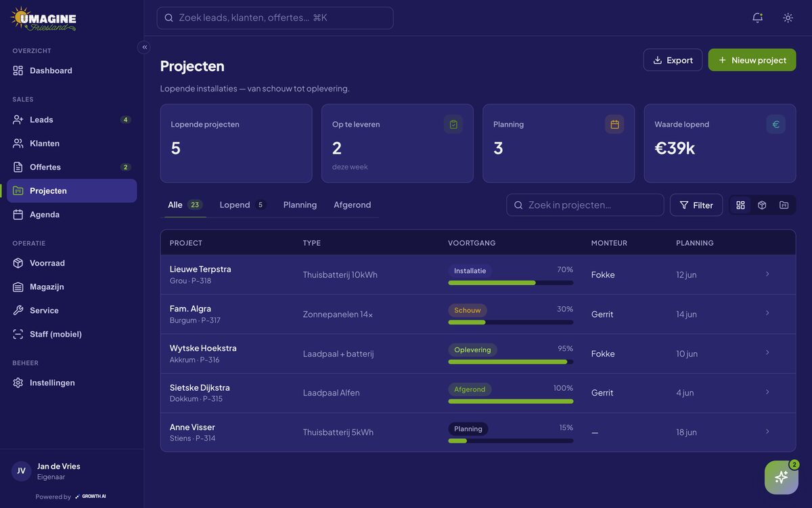Go to Dashboard in the sidebar

click(x=72, y=70)
